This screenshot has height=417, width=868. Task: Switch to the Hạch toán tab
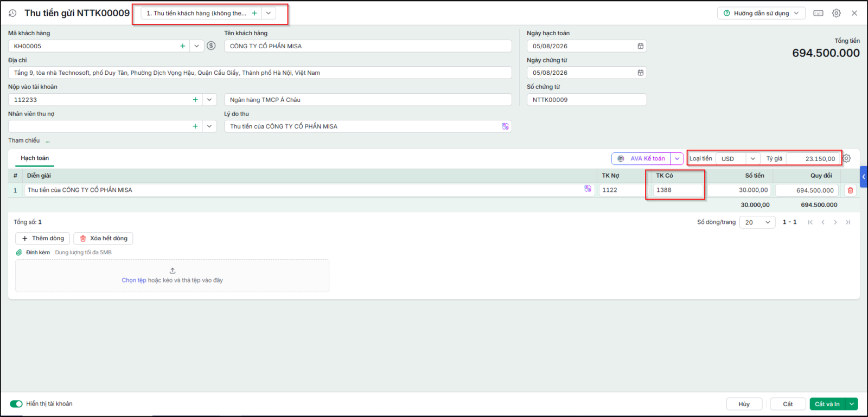[x=35, y=158]
